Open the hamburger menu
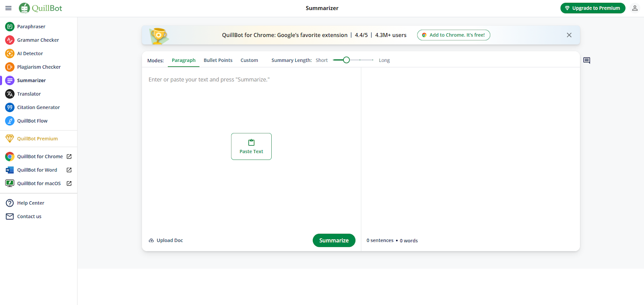 click(x=8, y=8)
